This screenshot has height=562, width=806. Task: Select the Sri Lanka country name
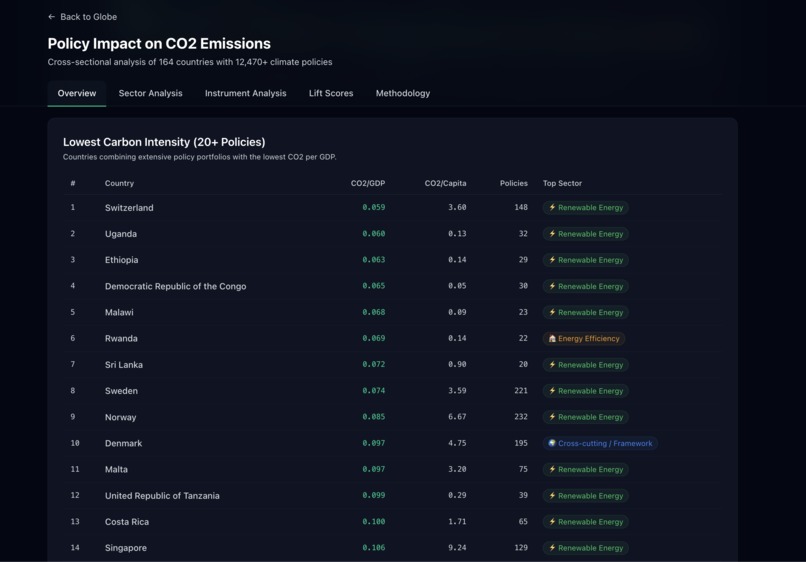124,365
